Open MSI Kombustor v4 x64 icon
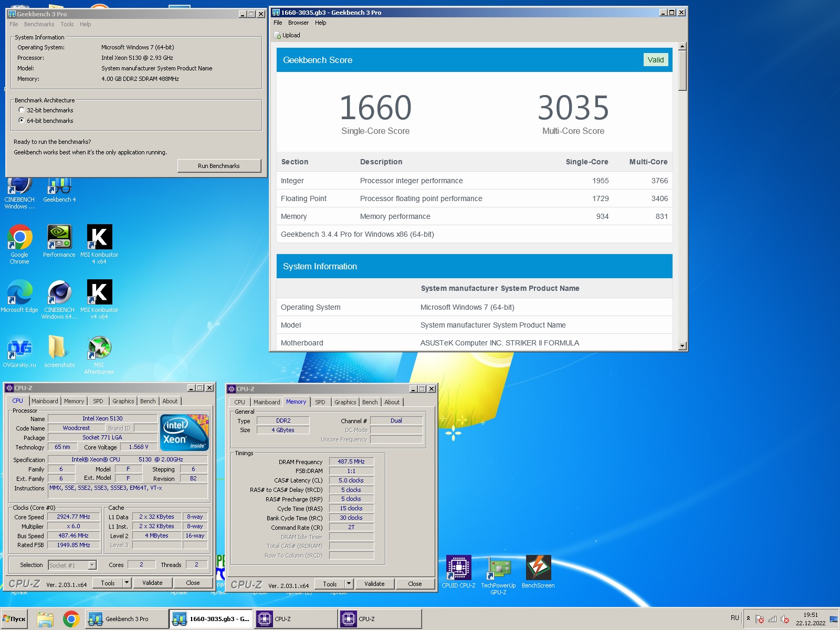Screen dimensions: 840x630 point(99,299)
